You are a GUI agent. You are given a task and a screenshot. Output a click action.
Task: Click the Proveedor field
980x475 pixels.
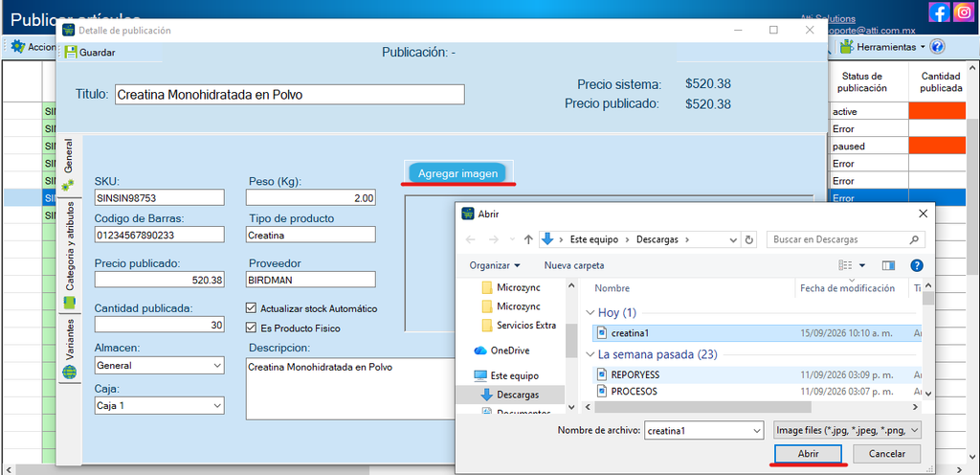point(311,280)
